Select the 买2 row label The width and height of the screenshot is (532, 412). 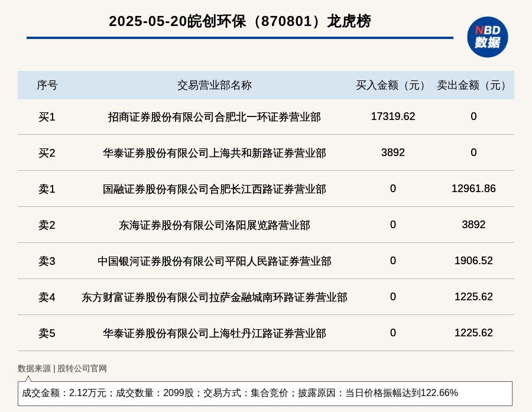coord(47,153)
